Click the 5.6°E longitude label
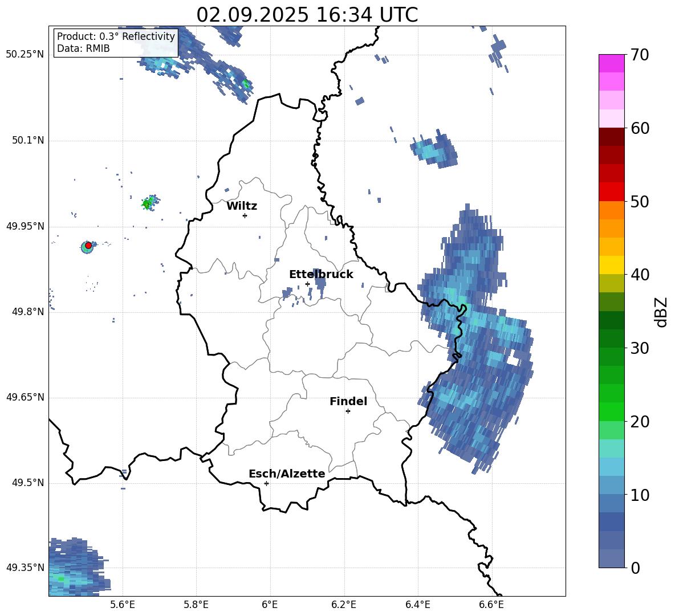 (x=123, y=605)
